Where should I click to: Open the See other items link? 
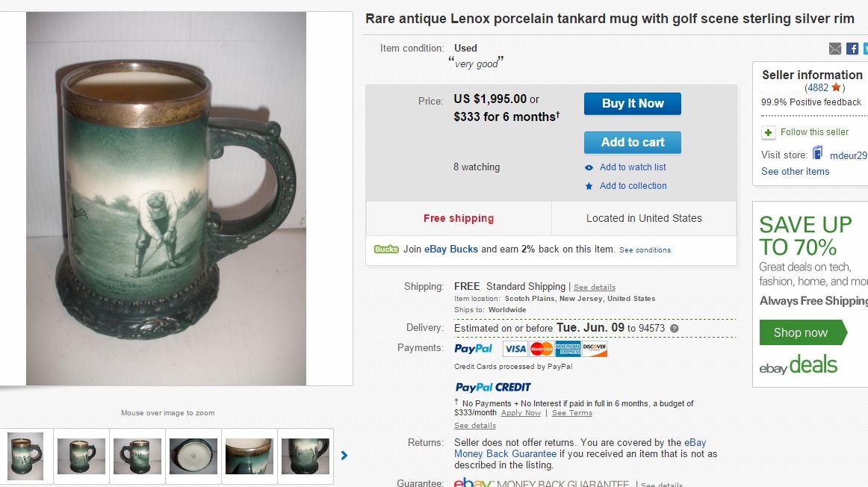point(796,171)
